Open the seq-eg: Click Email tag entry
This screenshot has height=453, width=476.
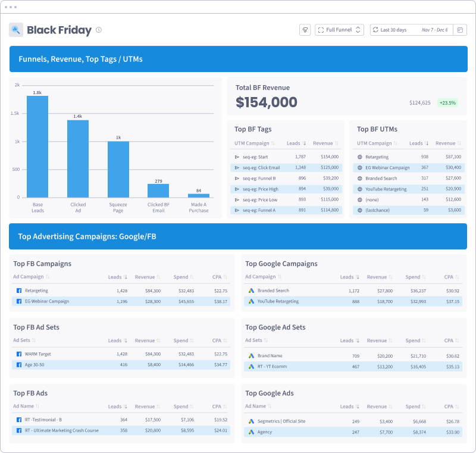[261, 167]
